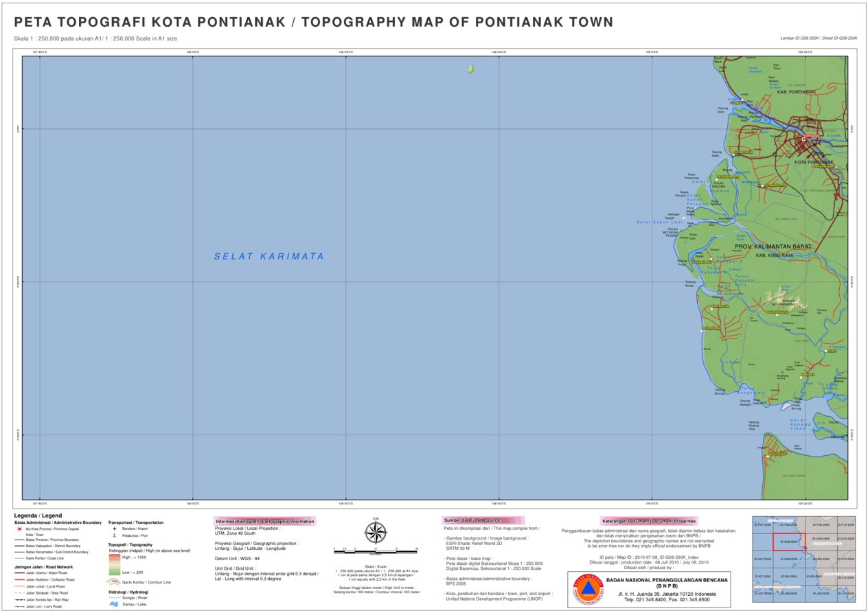Click the Danau / Lake symbol in legend

pyautogui.click(x=114, y=604)
